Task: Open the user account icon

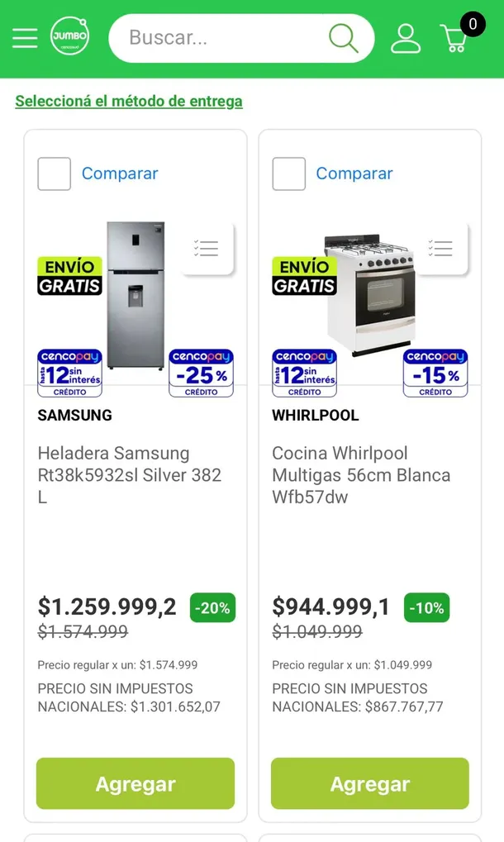Action: pyautogui.click(x=406, y=38)
